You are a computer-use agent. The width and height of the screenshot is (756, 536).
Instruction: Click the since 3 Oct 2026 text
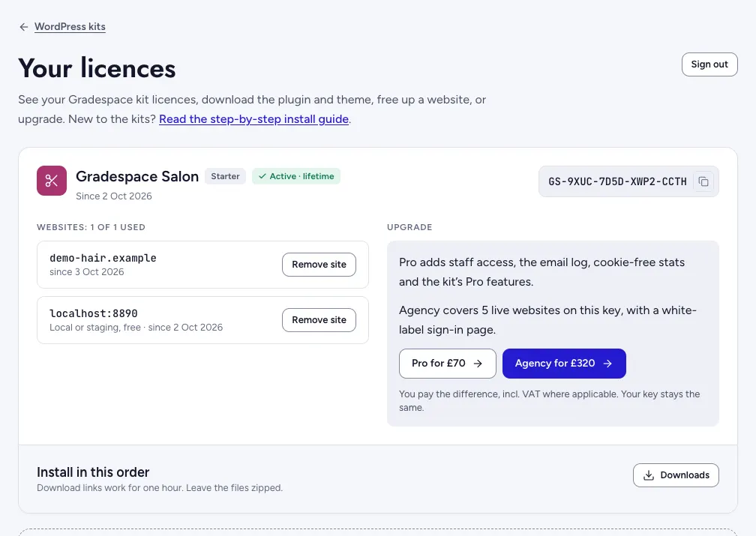tap(87, 272)
